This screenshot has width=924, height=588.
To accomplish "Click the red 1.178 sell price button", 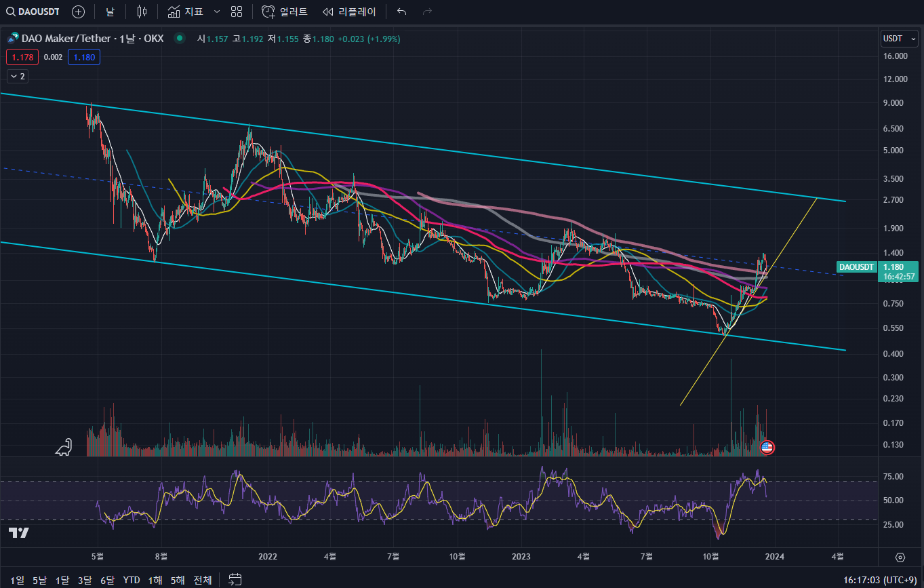I will [x=22, y=58].
